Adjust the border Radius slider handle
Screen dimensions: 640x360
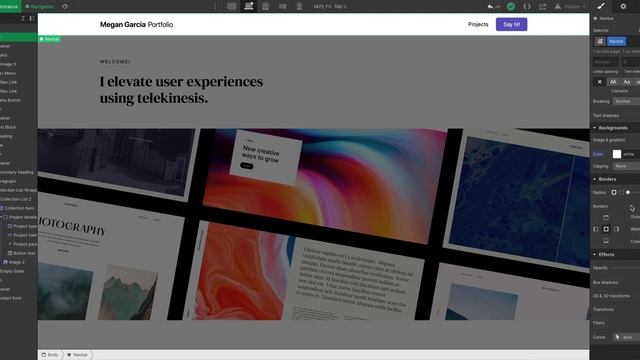(628, 192)
